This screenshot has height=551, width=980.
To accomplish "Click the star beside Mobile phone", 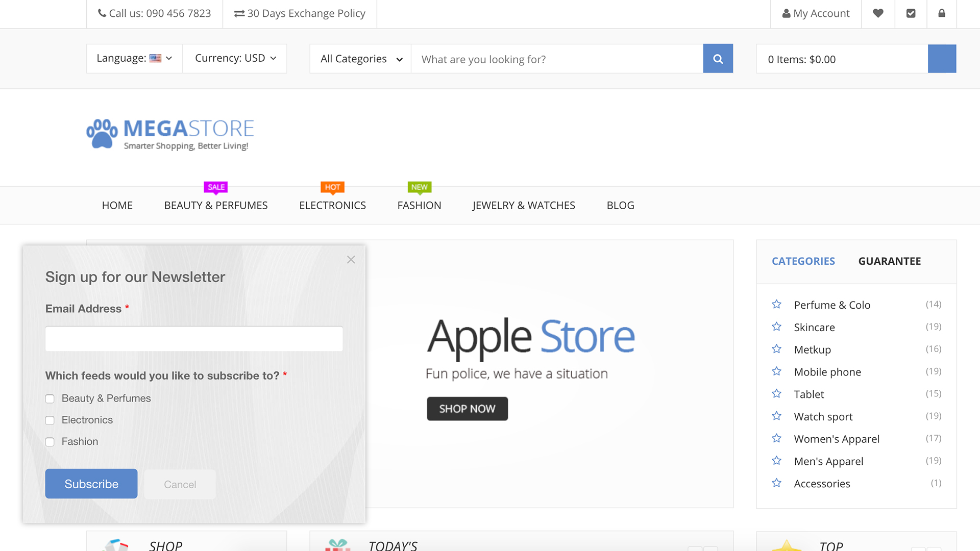I will 776,371.
